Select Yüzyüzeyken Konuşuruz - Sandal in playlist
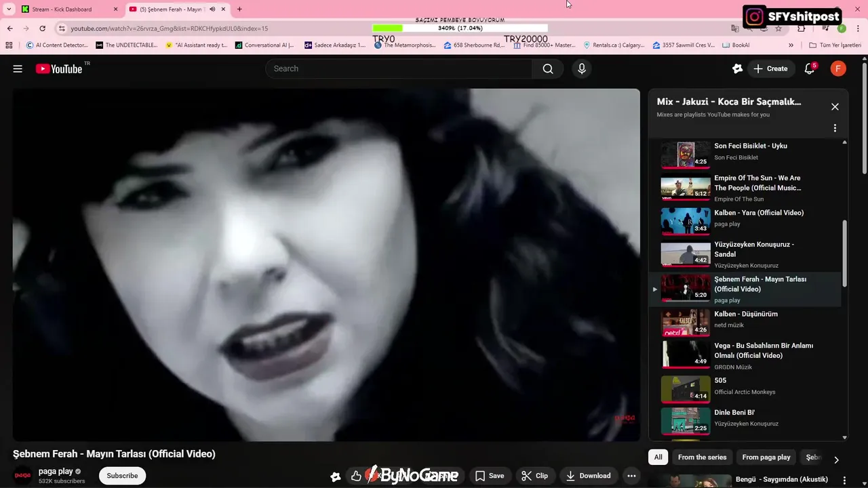Screen dimensions: 868x488 pyautogui.click(x=745, y=254)
